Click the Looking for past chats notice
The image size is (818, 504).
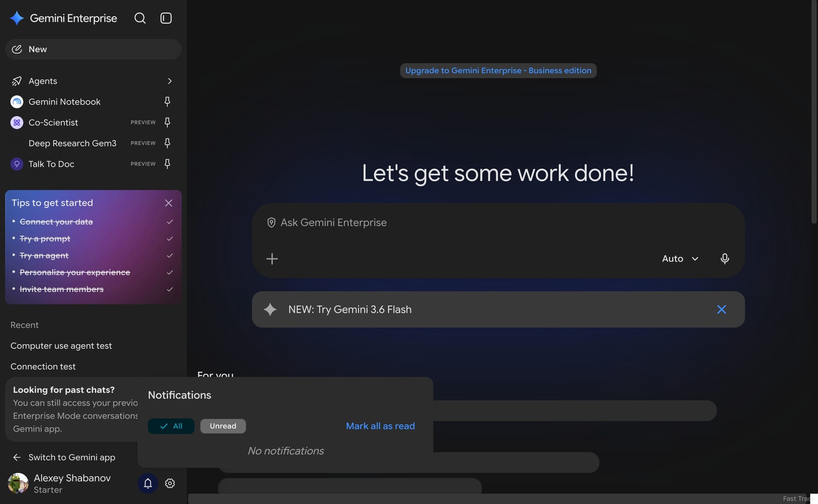coord(72,409)
